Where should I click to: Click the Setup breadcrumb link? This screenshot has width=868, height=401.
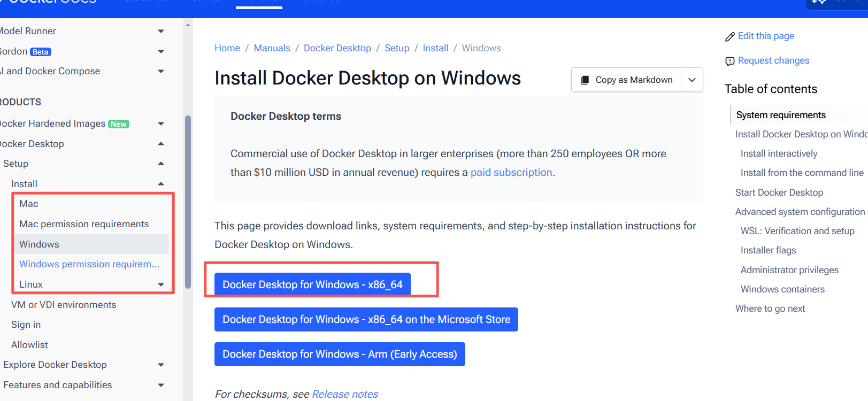397,48
